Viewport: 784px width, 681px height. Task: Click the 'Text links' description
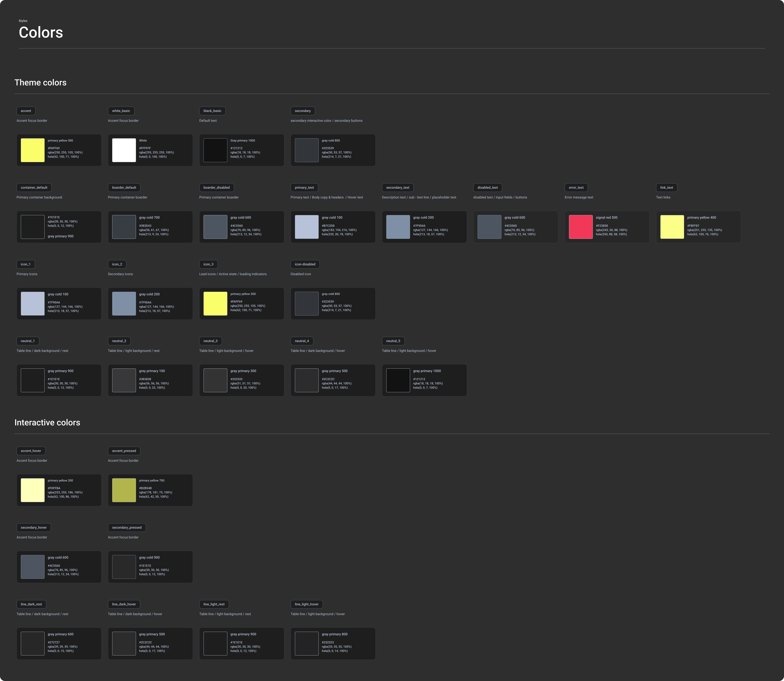tap(663, 198)
